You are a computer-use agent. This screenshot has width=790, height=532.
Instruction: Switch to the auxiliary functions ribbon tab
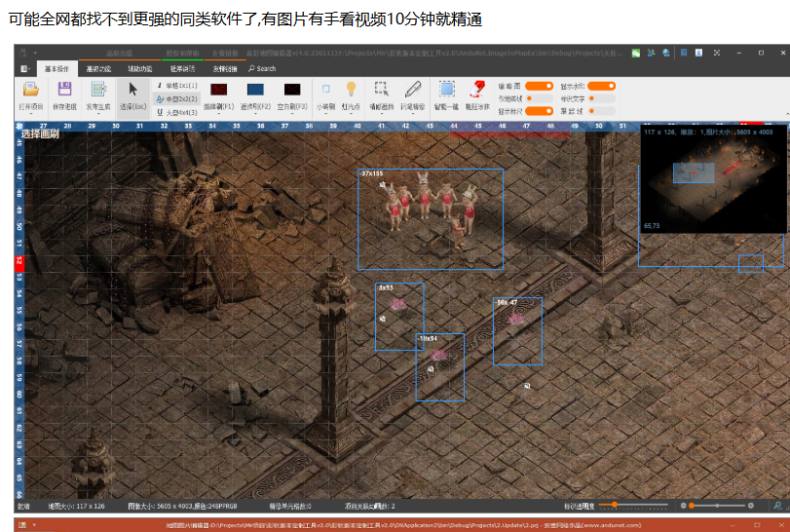click(x=139, y=69)
